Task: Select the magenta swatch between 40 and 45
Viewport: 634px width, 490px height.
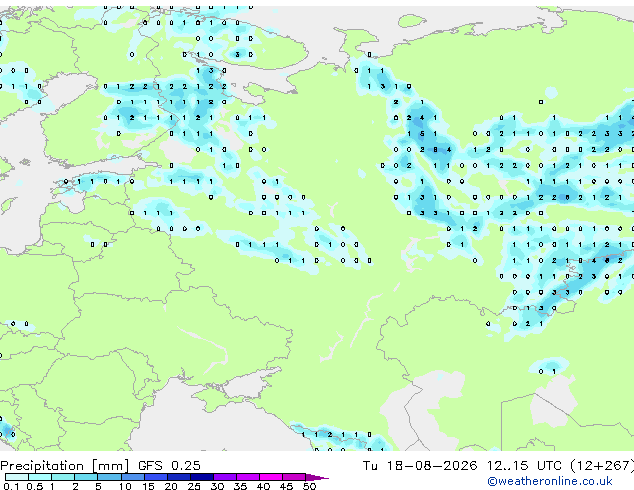Action: [x=271, y=477]
